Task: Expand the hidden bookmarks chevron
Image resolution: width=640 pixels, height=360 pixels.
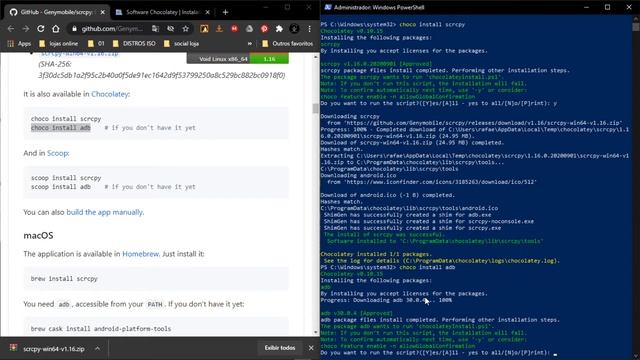Action: pos(250,43)
